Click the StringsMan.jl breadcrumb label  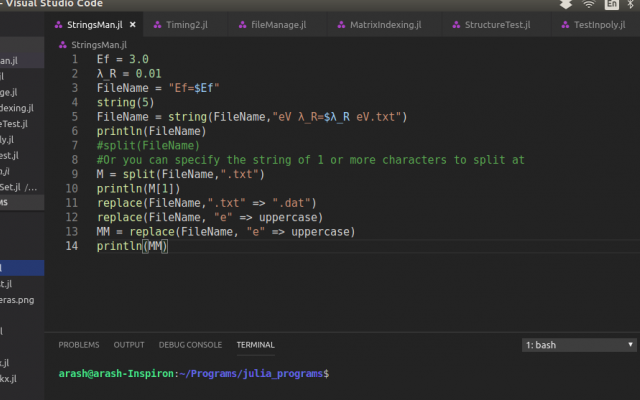click(x=99, y=45)
